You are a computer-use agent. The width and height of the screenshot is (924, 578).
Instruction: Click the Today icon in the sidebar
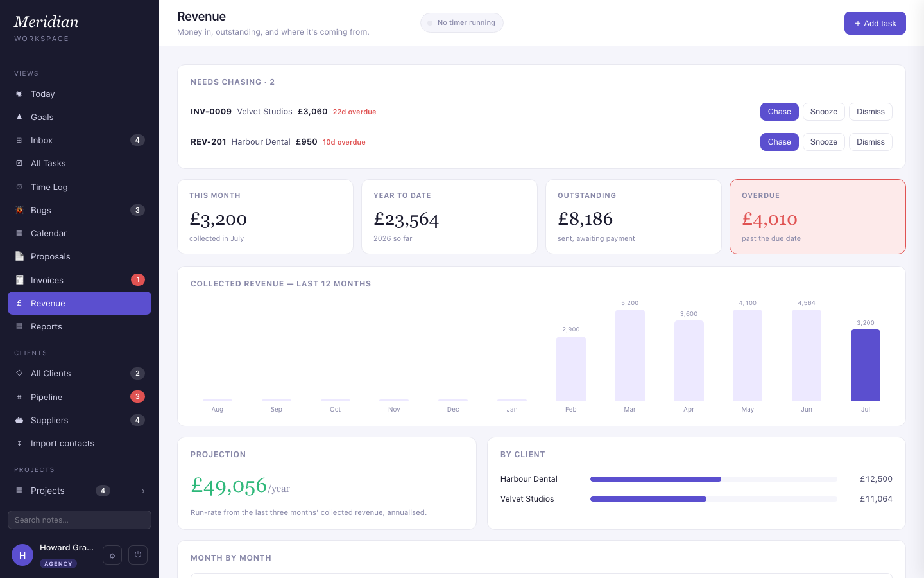(19, 94)
